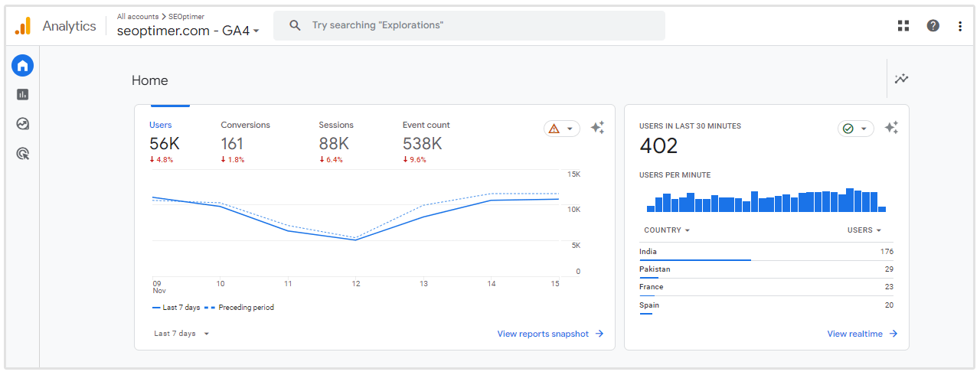This screenshot has width=980, height=375.
Task: Open the Users metric dropdown in realtime card
Action: coord(864,230)
